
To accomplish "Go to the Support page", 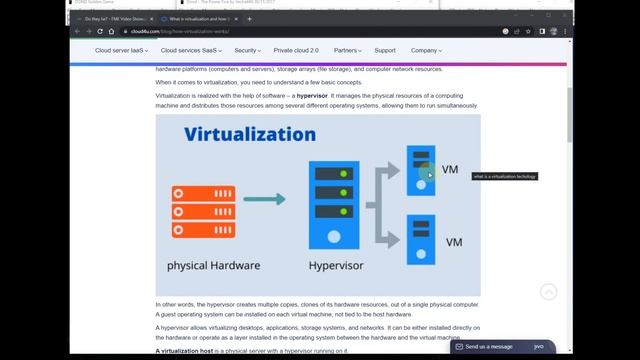I will 385,51.
